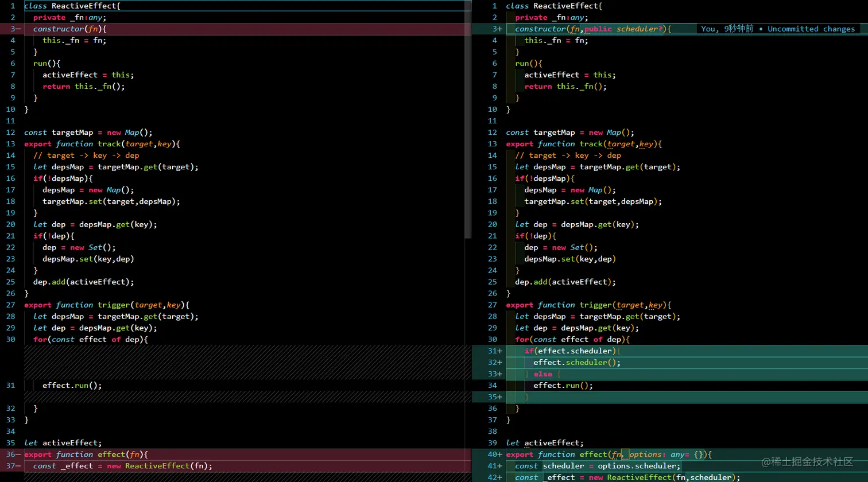Click "targetMap.set(target,depsMap);" in the modified pane
The image size is (868, 482).
[x=593, y=201]
